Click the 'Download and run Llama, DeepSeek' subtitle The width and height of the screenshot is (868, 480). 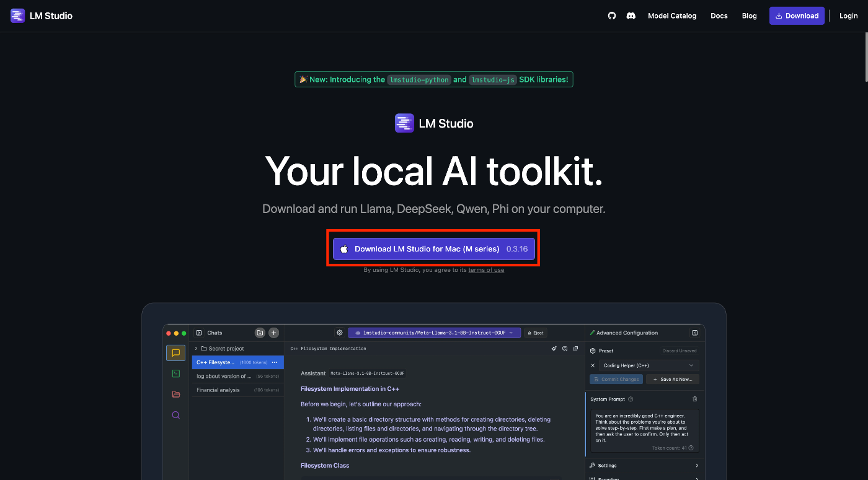434,209
